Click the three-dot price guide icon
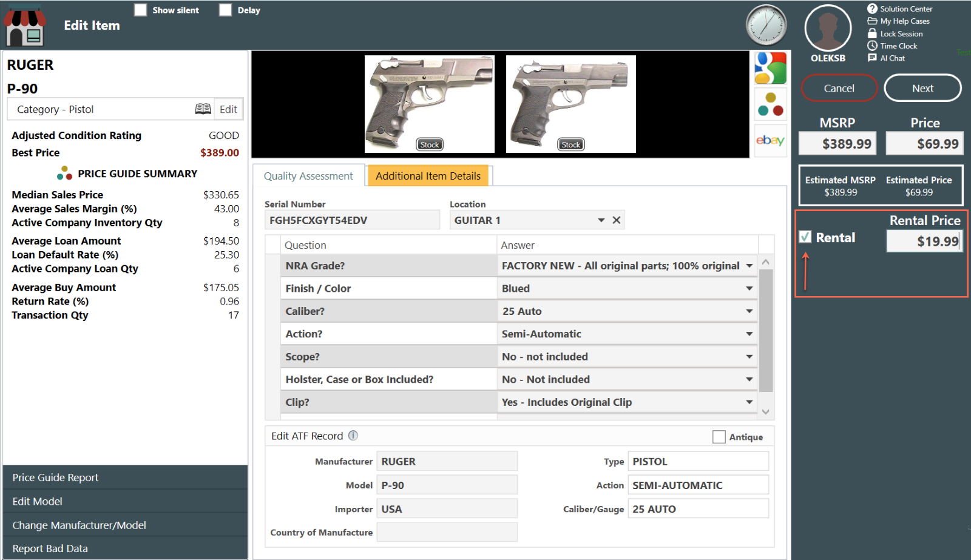The height and width of the screenshot is (560, 971). (771, 104)
